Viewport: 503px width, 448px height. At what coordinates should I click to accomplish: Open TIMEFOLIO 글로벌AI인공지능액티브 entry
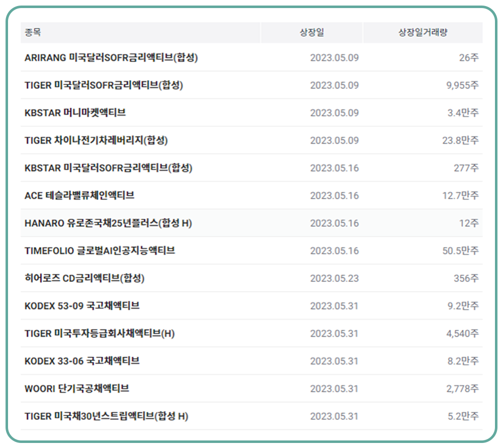coord(100,251)
